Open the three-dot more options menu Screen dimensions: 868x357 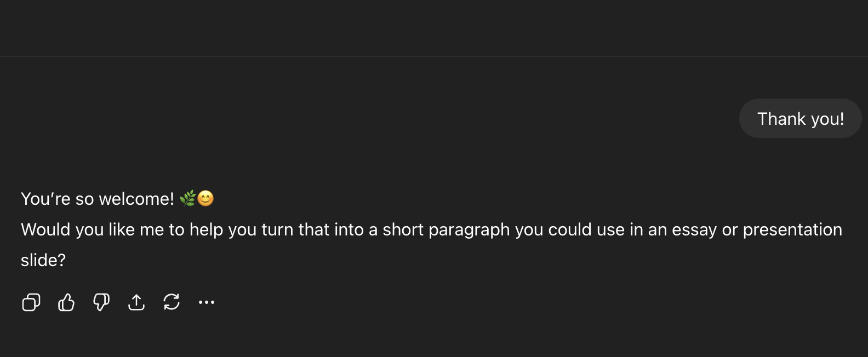pyautogui.click(x=207, y=302)
